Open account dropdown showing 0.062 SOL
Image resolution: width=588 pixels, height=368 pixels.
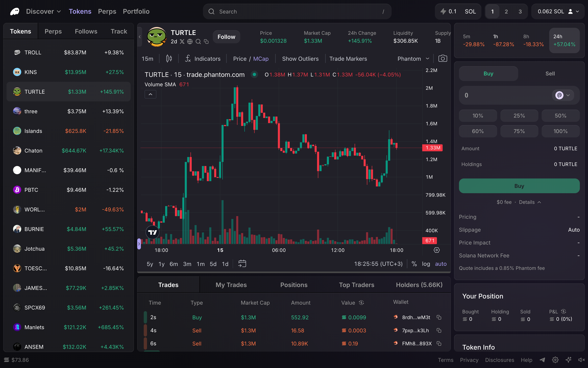point(558,11)
